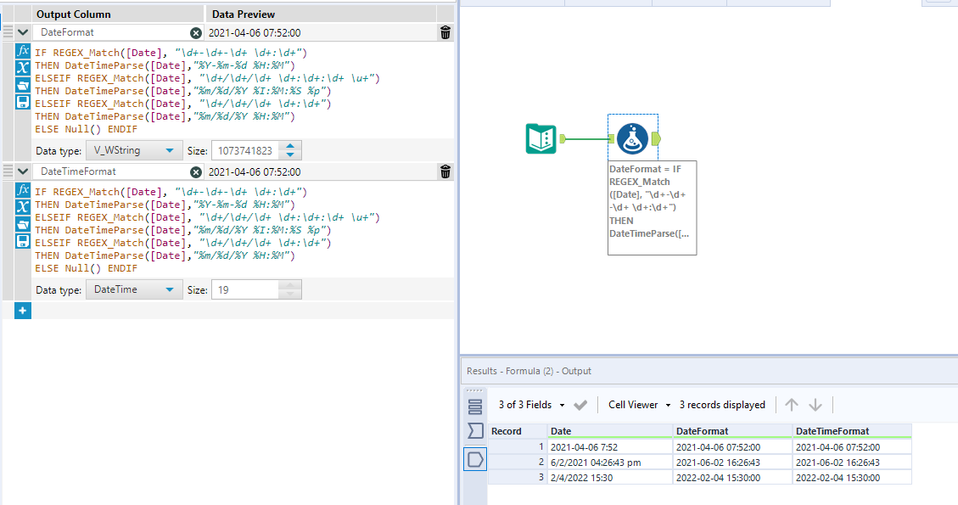Select DateTimeFormat cell 2022-02-04 15:30:00
The height and width of the screenshot is (505, 958).
click(852, 478)
